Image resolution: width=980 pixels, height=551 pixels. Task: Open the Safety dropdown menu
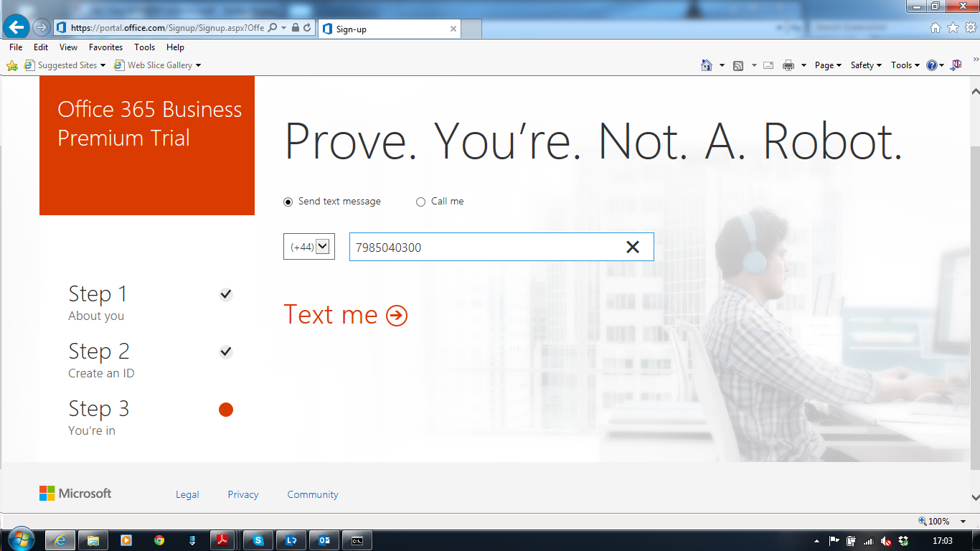coord(866,65)
